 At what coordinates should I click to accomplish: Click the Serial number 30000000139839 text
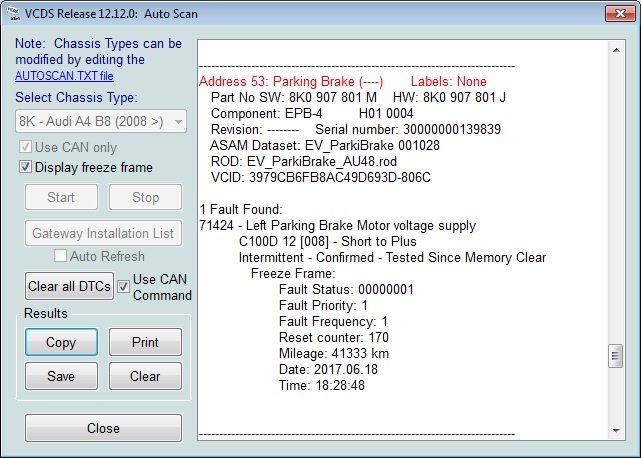coord(408,129)
